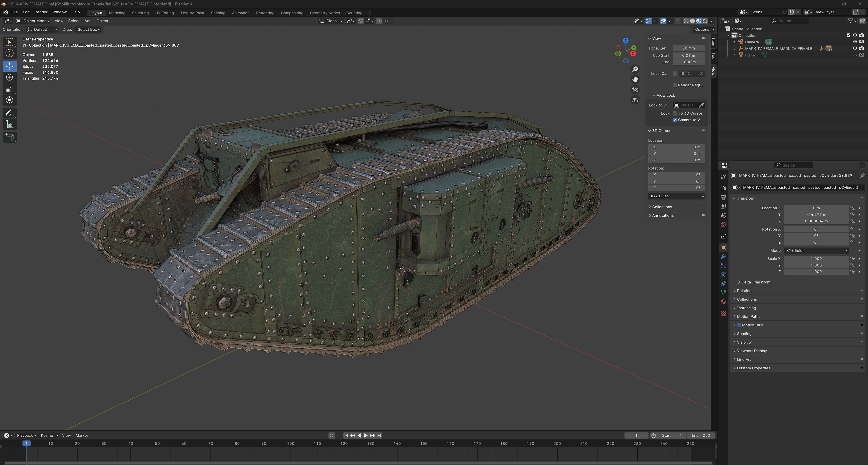The width and height of the screenshot is (868, 465).
Task: Open the Material properties tab
Action: pyautogui.click(x=723, y=302)
